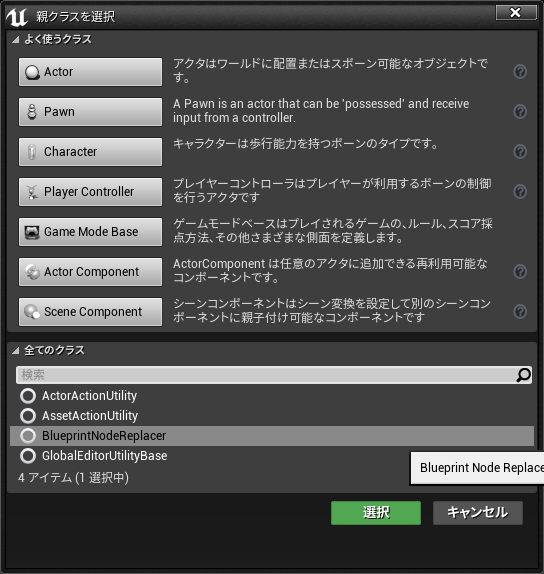Screen dimensions: 544x574
Task: Click the pawn piece icon on Pawn button
Action: (x=32, y=112)
